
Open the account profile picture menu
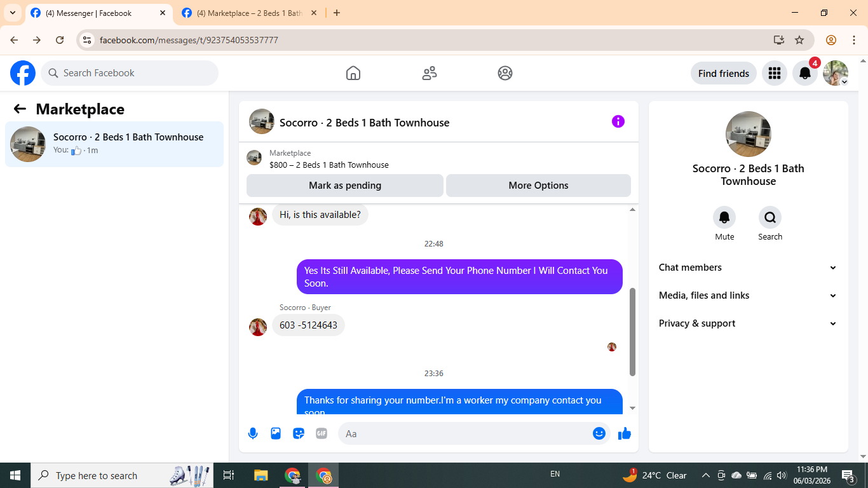836,73
